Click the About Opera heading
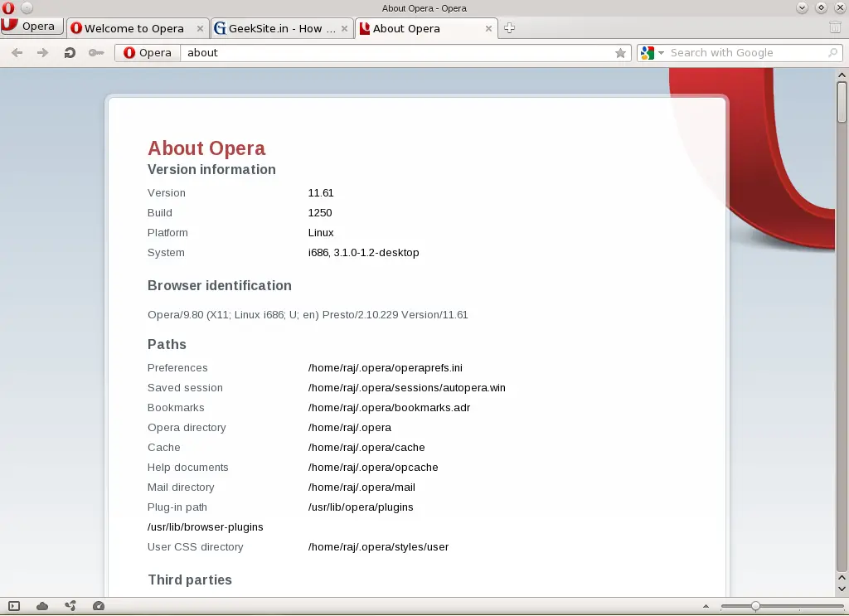Viewport: 849px width, 616px height. point(206,148)
